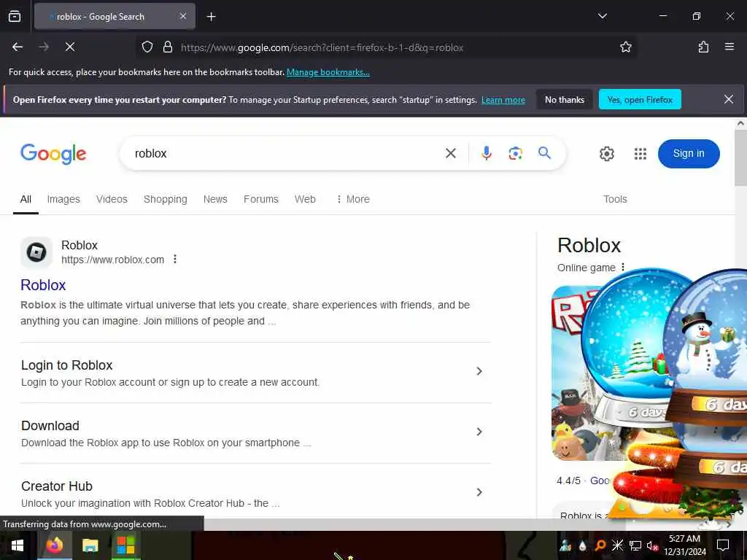This screenshot has width=747, height=560.
Task: Start voice search with microphone
Action: 487,153
